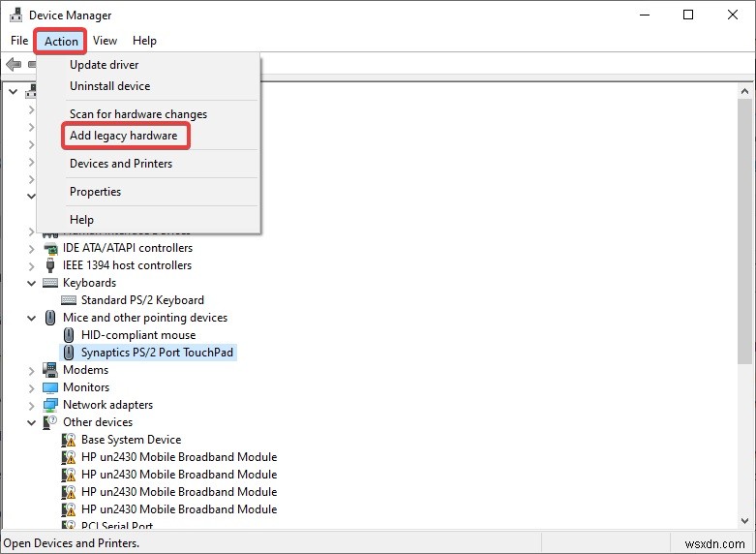This screenshot has height=554, width=756.
Task: Collapse the Keyboards category
Action: (31, 283)
